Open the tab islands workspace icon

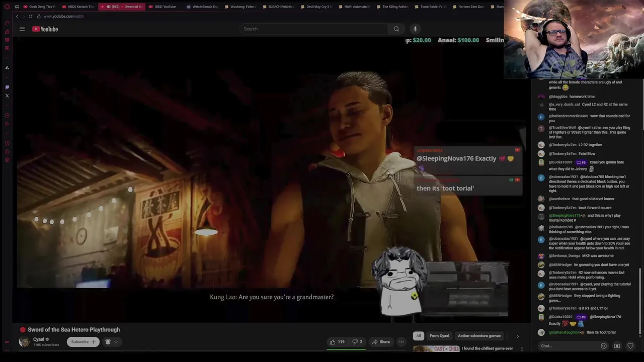pos(17,7)
